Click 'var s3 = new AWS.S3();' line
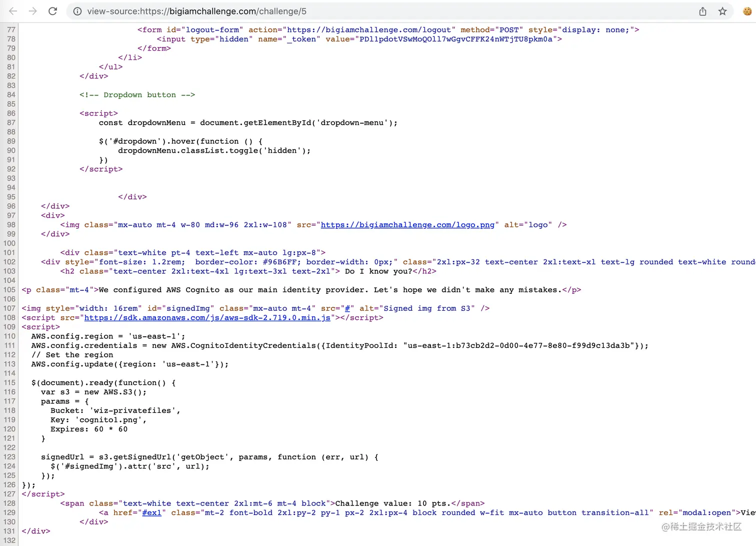756x546 pixels. [x=94, y=392]
